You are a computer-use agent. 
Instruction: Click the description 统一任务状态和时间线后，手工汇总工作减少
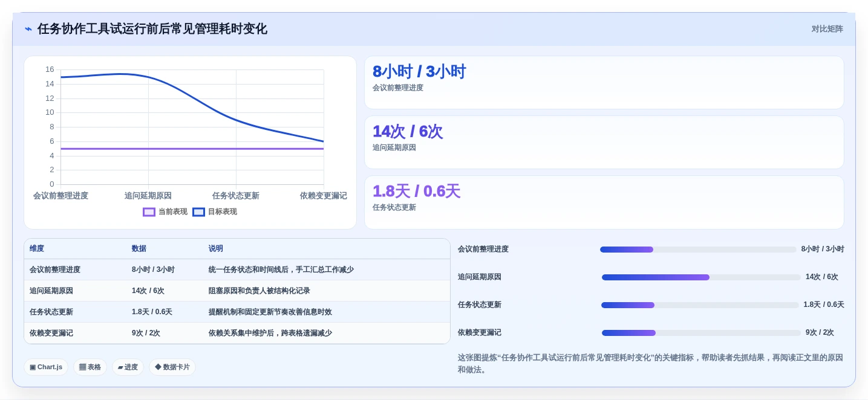(x=281, y=269)
